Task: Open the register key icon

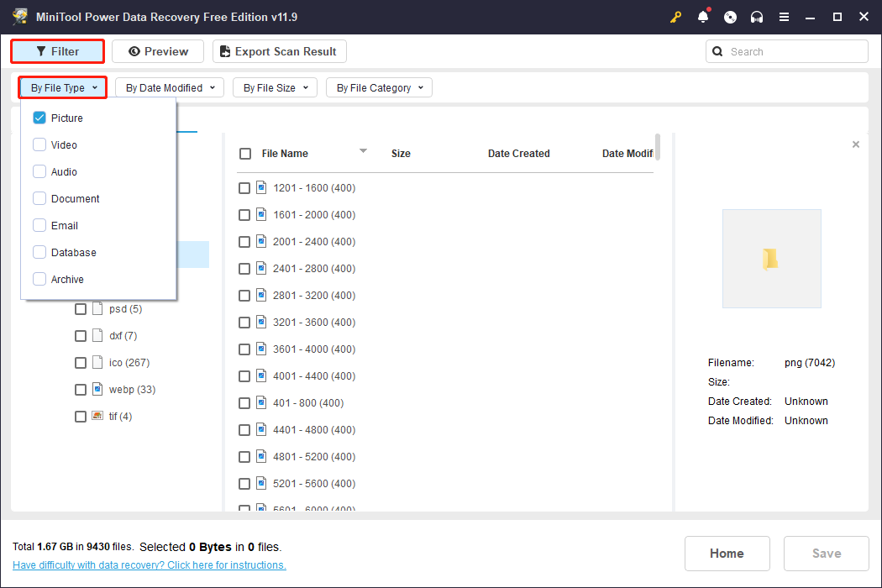Action: 675,17
